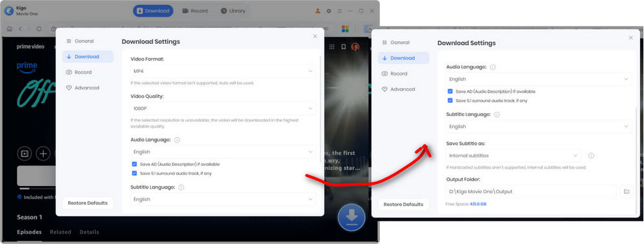
Task: Open Prime Video apps grid icon
Action: click(332, 47)
